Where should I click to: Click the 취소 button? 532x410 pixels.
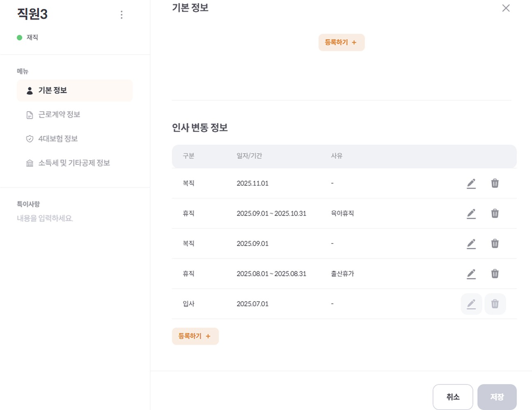coord(453,396)
